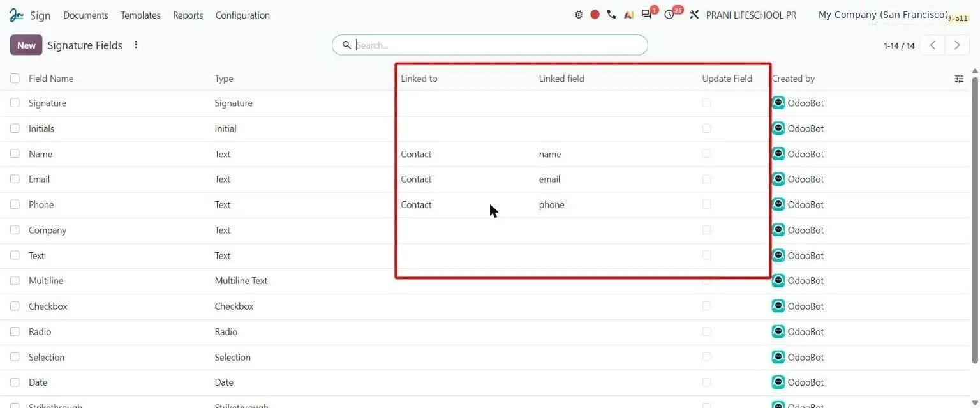Select the Phone row checkbox
Screen dimensions: 980x408
pyautogui.click(x=15, y=204)
